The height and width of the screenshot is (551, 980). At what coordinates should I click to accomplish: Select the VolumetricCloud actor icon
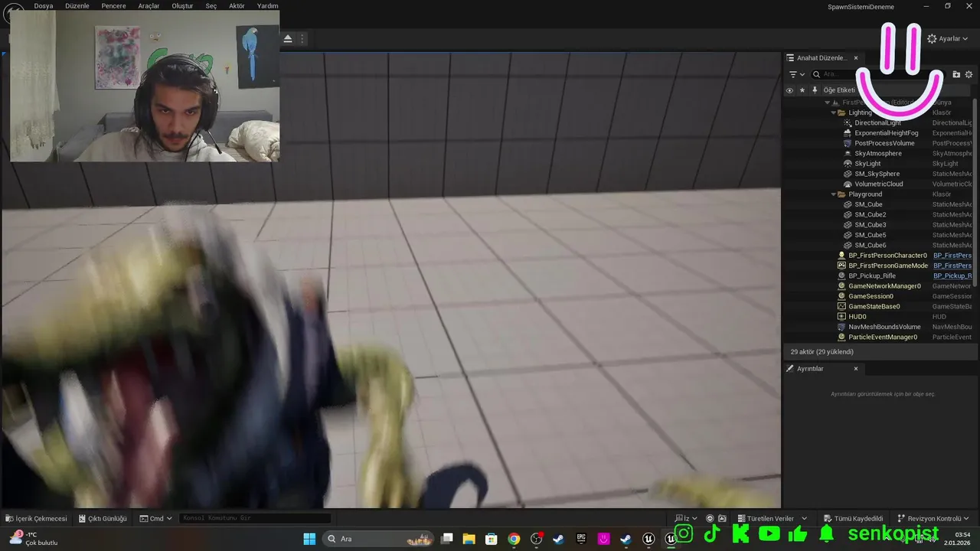pyautogui.click(x=848, y=184)
